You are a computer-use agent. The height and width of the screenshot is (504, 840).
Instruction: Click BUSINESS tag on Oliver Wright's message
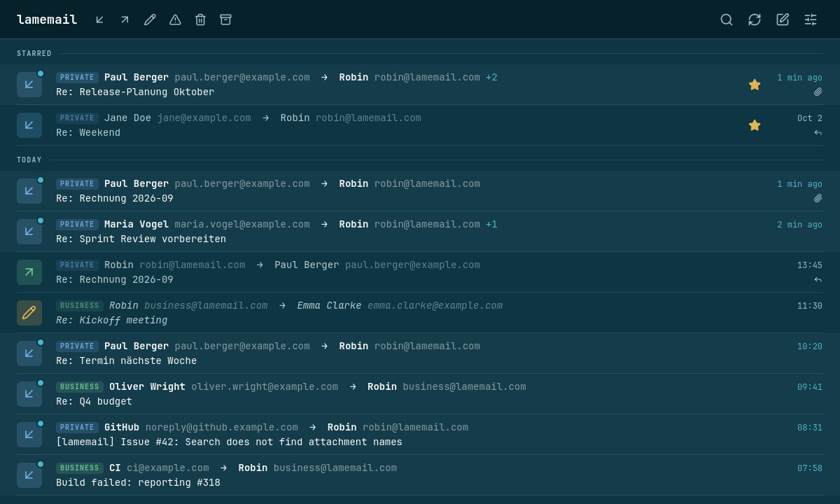pyautogui.click(x=80, y=387)
